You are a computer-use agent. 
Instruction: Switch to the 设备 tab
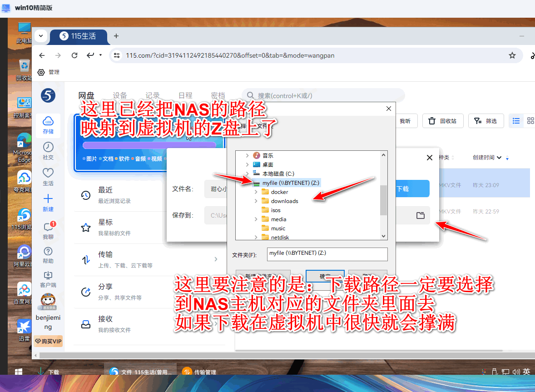point(120,95)
